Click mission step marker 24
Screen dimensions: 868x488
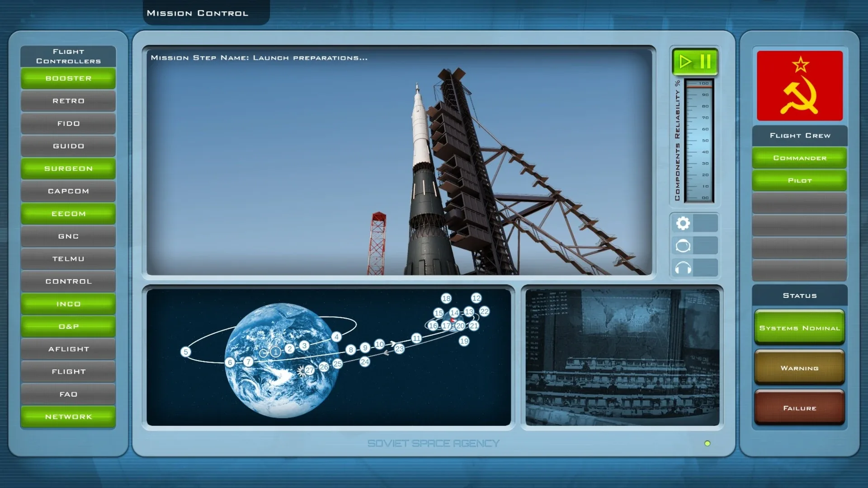(365, 362)
